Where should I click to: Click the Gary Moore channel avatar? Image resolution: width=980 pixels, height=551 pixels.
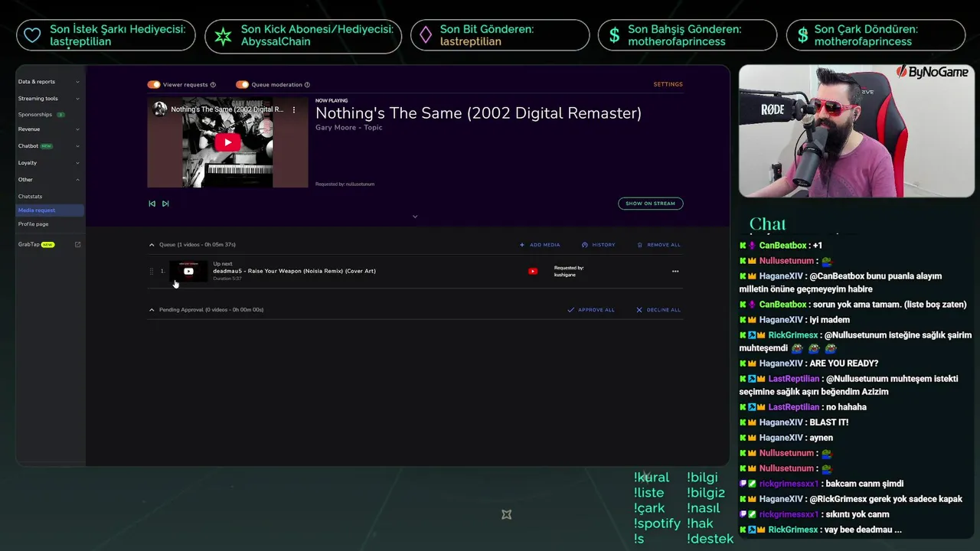160,109
